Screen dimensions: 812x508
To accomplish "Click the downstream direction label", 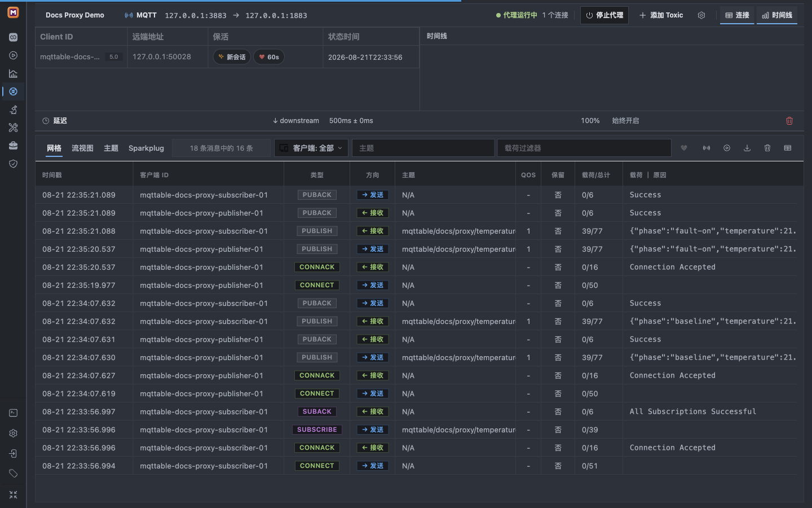I will pyautogui.click(x=296, y=121).
